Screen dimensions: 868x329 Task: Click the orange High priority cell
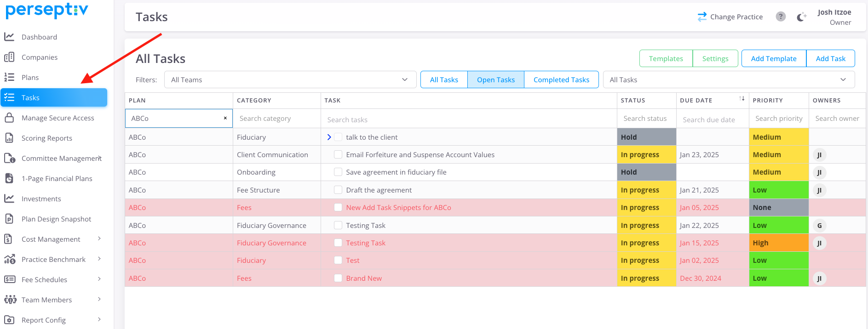tap(778, 243)
